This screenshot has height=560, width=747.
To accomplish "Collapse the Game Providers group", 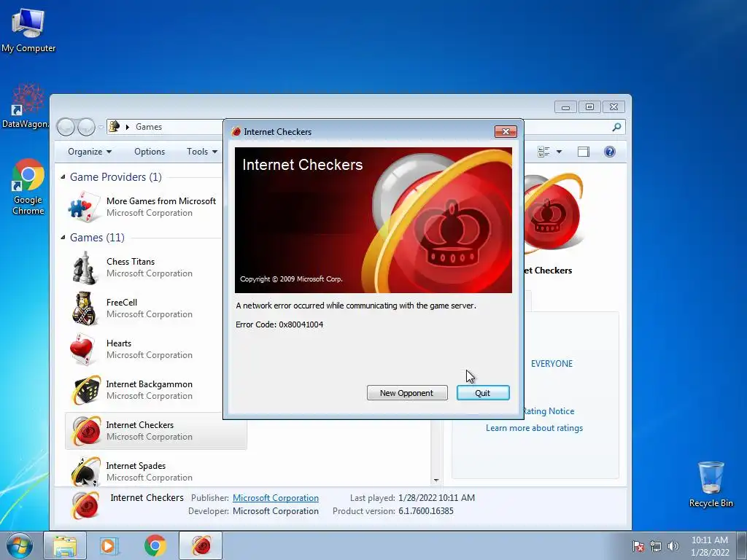I will [63, 176].
